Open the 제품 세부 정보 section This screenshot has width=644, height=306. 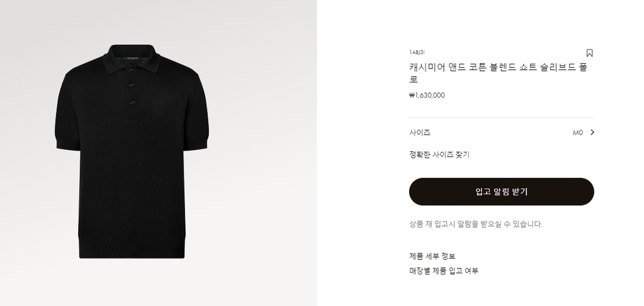[432, 256]
